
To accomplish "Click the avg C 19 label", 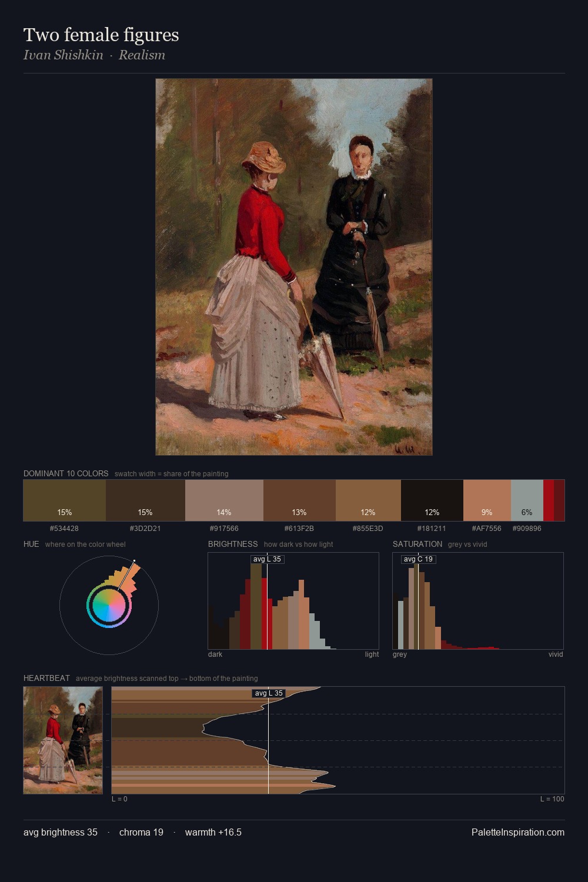I will 419,559.
